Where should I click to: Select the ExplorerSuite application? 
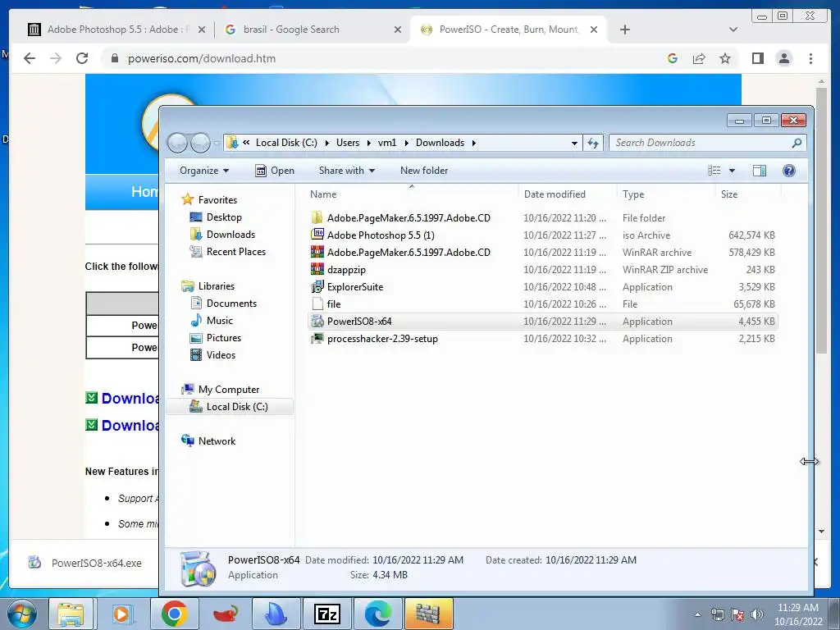543,286
